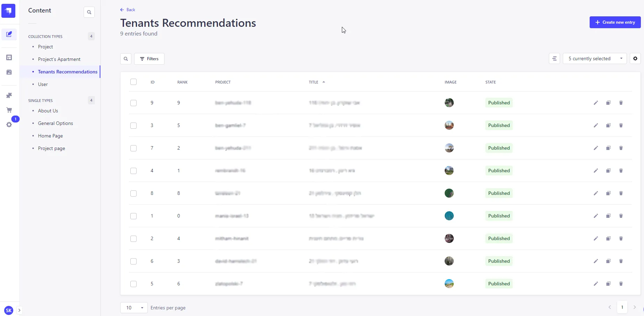Open the entries per page dropdown
644x316 pixels.
click(134, 308)
